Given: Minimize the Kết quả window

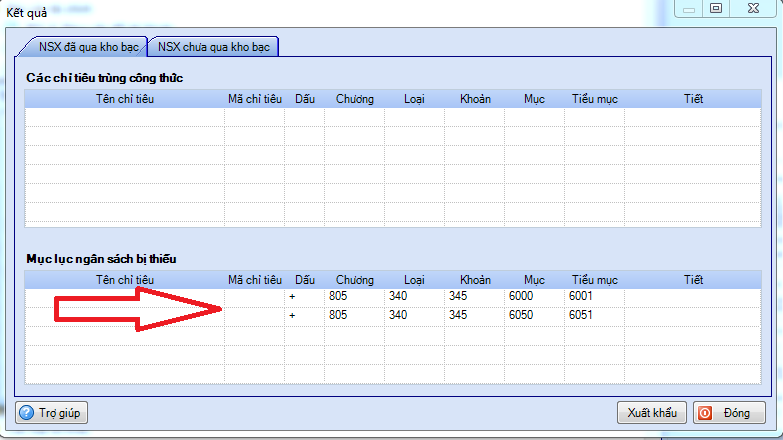Looking at the screenshot, I should point(689,8).
